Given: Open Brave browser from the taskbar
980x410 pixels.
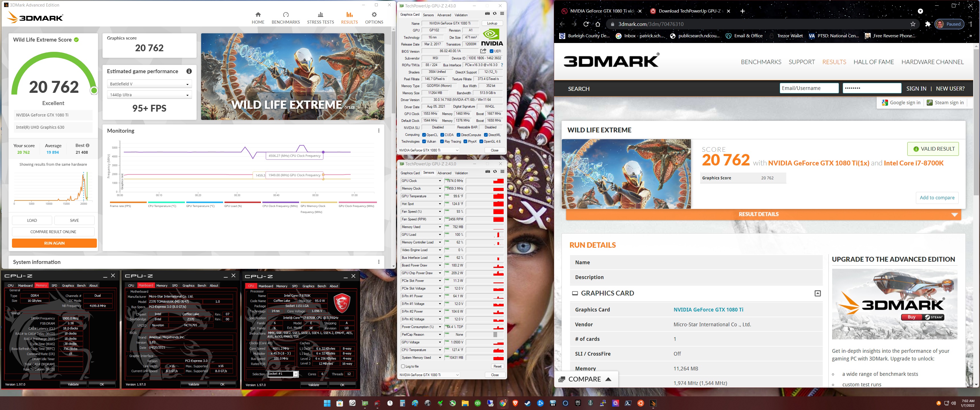Looking at the screenshot, I should coord(515,403).
